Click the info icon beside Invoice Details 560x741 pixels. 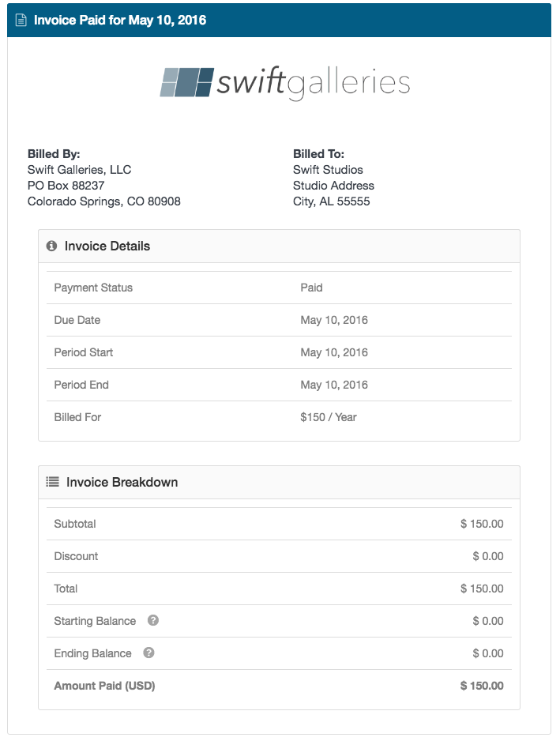point(51,246)
